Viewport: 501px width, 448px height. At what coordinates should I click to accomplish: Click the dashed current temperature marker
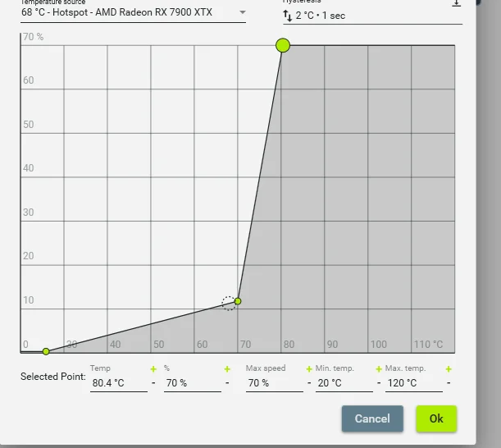coord(229,303)
